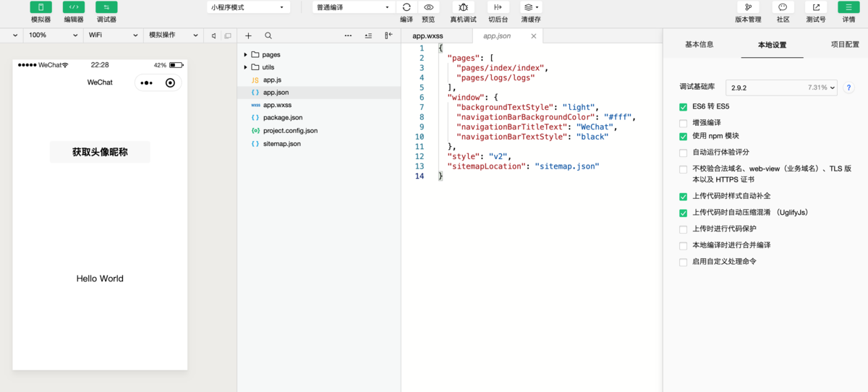This screenshot has height=392, width=868.
Task: Switch to the app.wxss editor tab
Action: point(436,36)
